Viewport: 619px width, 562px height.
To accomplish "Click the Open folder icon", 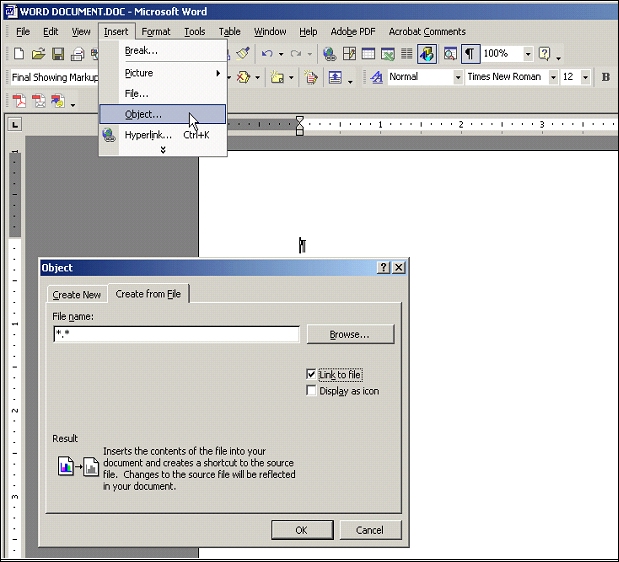I will [x=38, y=54].
